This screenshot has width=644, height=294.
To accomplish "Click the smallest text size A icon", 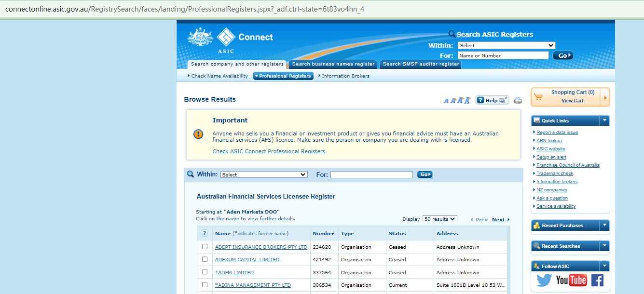I will point(446,101).
